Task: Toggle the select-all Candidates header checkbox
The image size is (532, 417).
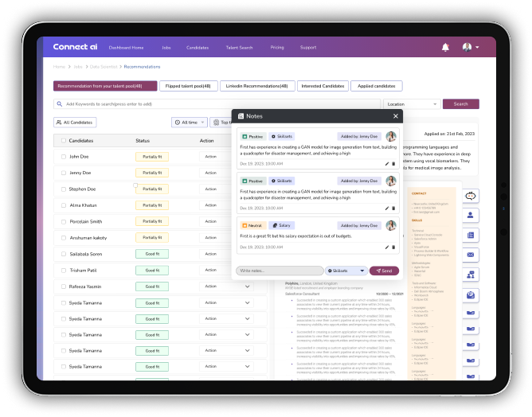Action: click(x=63, y=141)
